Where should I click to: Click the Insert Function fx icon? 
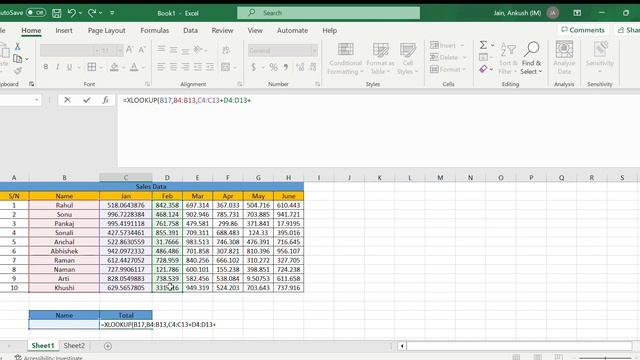[x=105, y=100]
